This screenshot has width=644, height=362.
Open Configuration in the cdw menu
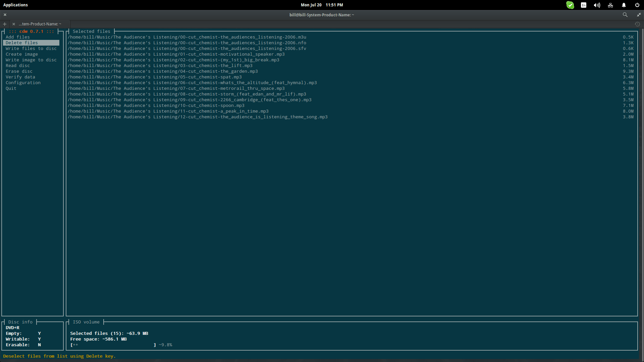pyautogui.click(x=23, y=83)
